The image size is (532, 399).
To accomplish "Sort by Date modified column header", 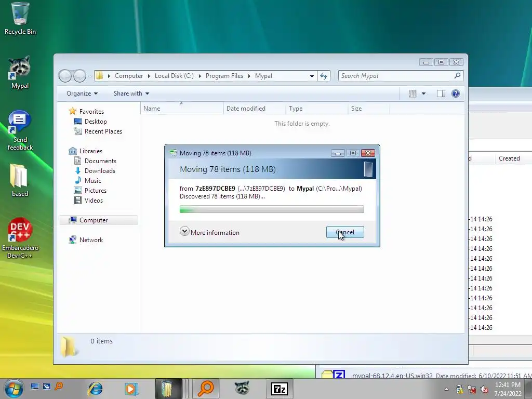I will 255,109.
